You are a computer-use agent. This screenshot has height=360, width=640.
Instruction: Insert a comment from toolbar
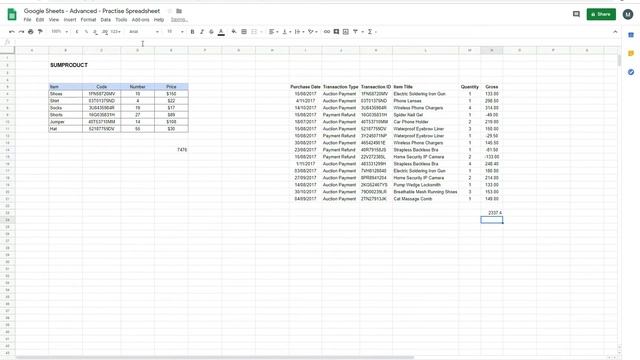[x=336, y=31]
